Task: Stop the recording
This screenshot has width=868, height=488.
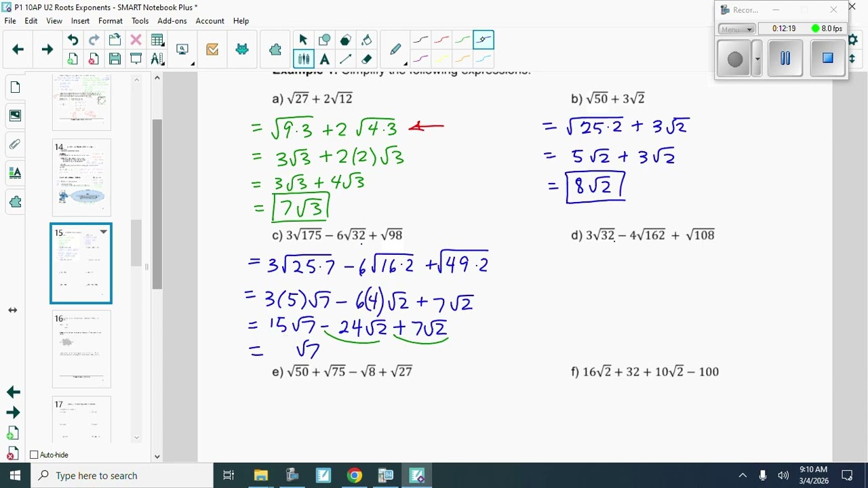Action: point(827,58)
